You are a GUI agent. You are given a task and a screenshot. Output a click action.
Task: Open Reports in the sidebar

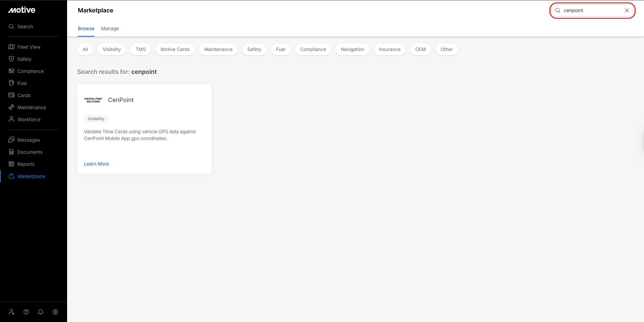pyautogui.click(x=26, y=164)
